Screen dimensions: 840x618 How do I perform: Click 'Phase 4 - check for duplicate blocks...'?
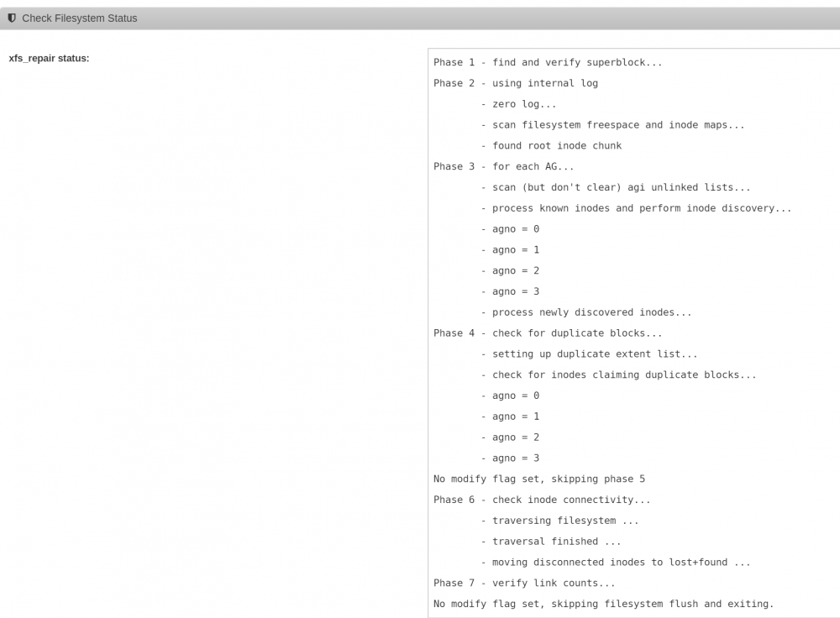(x=548, y=333)
